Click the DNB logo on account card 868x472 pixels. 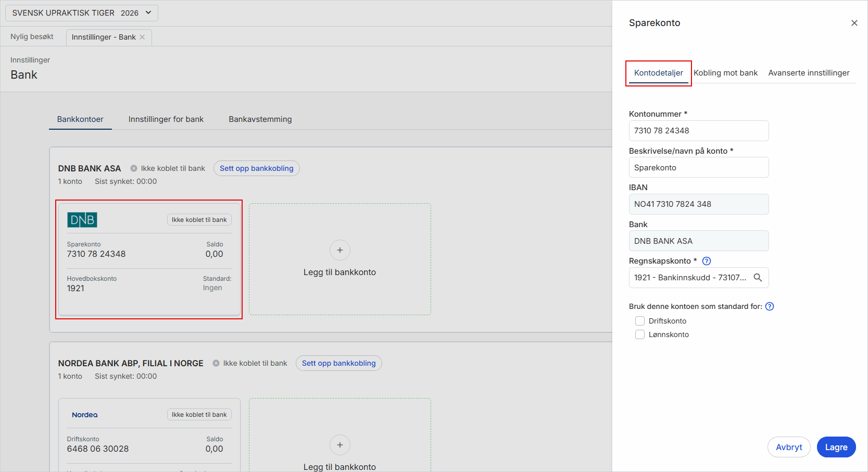82,220
